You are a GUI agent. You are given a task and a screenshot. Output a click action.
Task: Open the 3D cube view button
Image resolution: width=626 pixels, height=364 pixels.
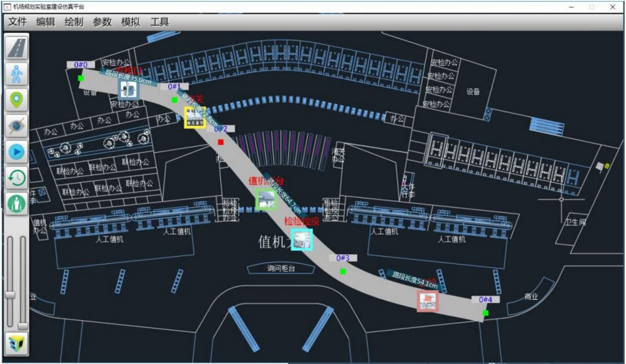tap(17, 343)
